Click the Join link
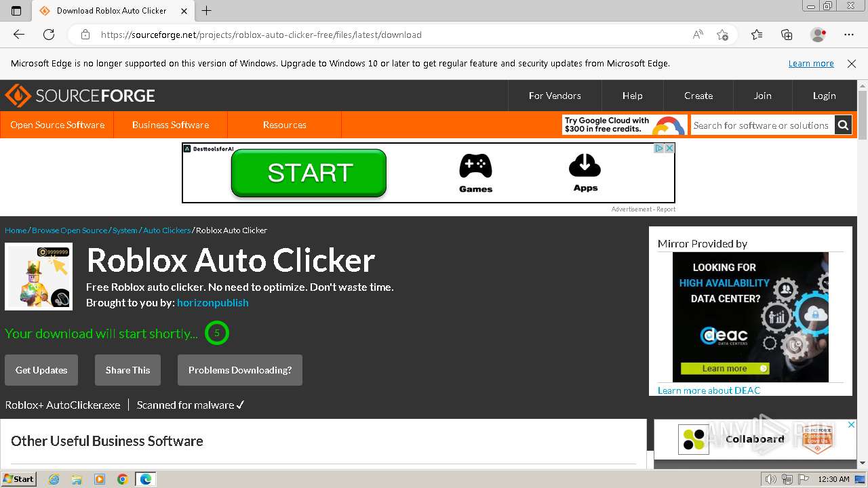 pyautogui.click(x=763, y=96)
